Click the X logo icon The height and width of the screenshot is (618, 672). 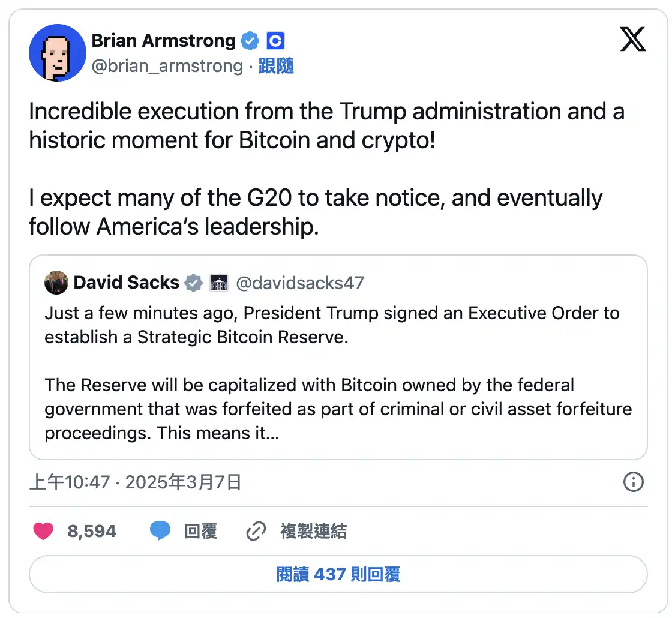click(632, 41)
